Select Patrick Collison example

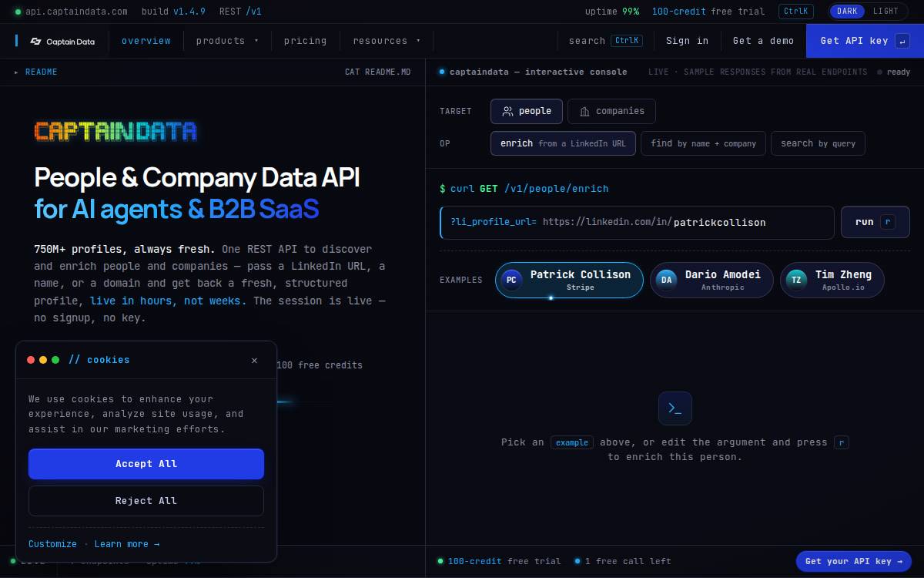coord(569,280)
